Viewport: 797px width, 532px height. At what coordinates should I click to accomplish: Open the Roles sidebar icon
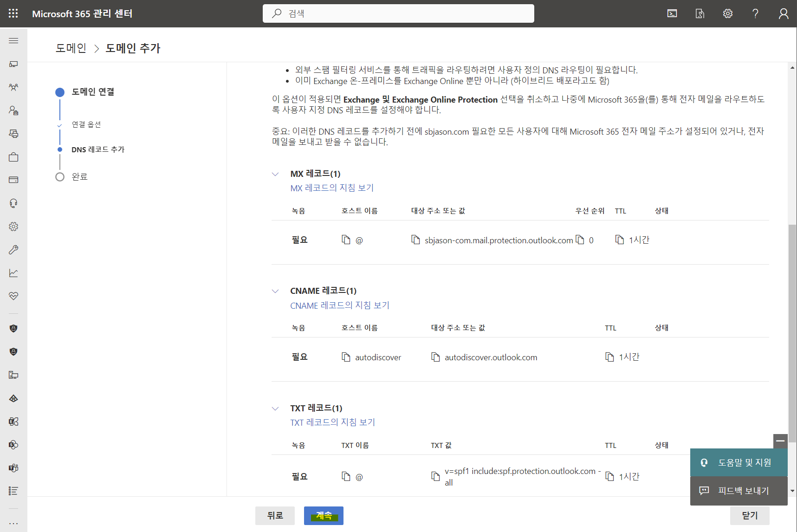[x=13, y=110]
